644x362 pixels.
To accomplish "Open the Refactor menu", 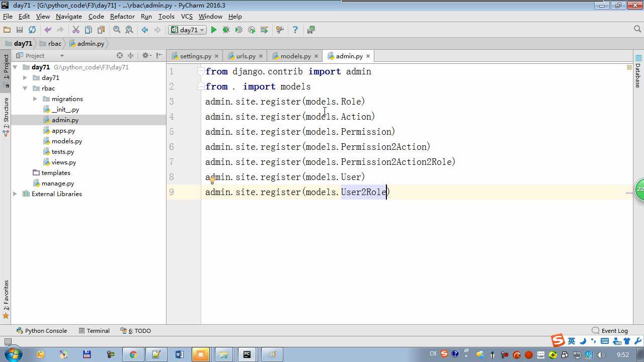I will [x=122, y=17].
